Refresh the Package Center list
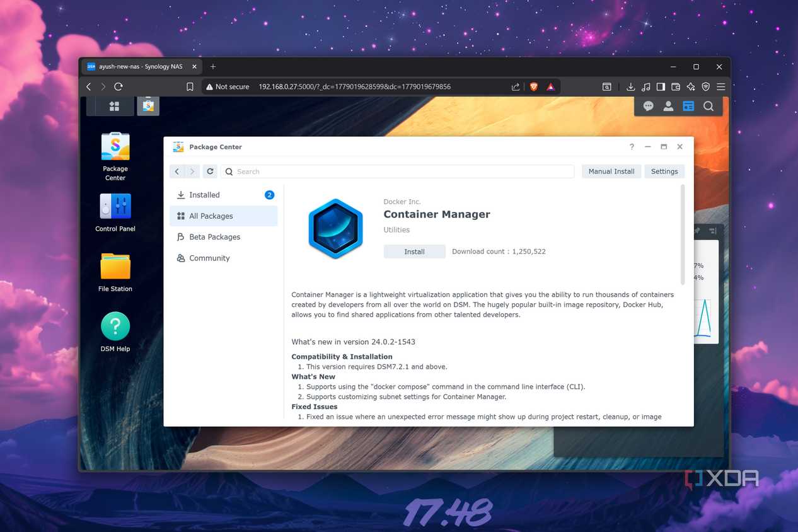798x532 pixels. pyautogui.click(x=210, y=171)
